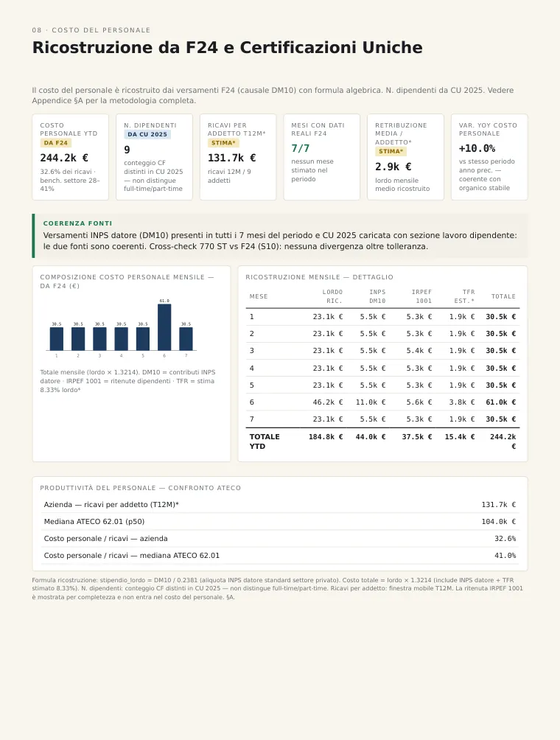Click the Costo Personale YTD card
This screenshot has width=560, height=740.
coord(70,157)
